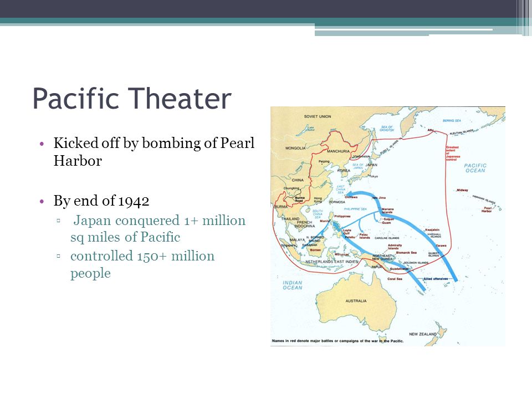Select 'Japan conquered 1+ million sq miles' sub-bullet
This screenshot has width=532, height=399.
158,229
